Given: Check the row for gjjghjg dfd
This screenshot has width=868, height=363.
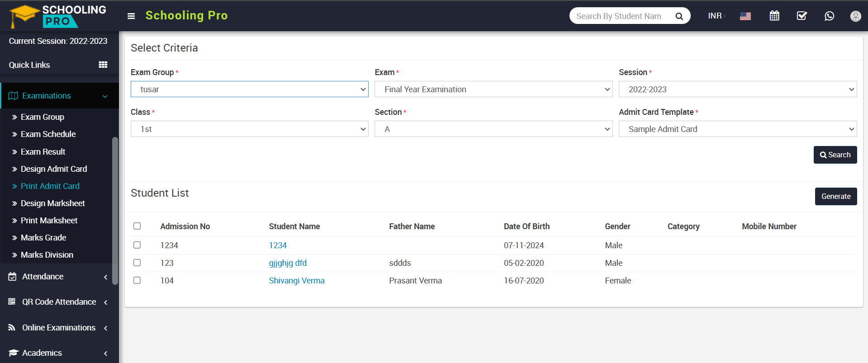Looking at the screenshot, I should tap(137, 263).
